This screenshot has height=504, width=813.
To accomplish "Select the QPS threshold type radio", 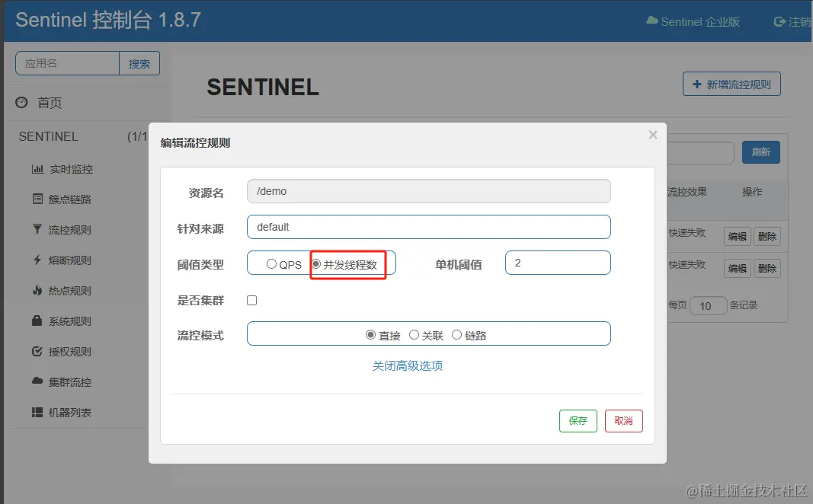I will 271,264.
